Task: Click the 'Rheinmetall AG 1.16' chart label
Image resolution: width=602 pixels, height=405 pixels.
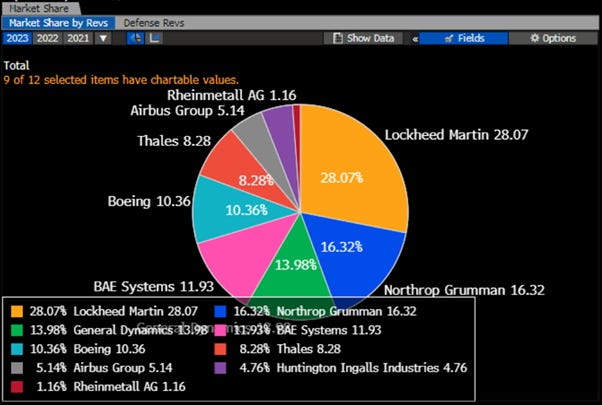Action: (x=232, y=95)
